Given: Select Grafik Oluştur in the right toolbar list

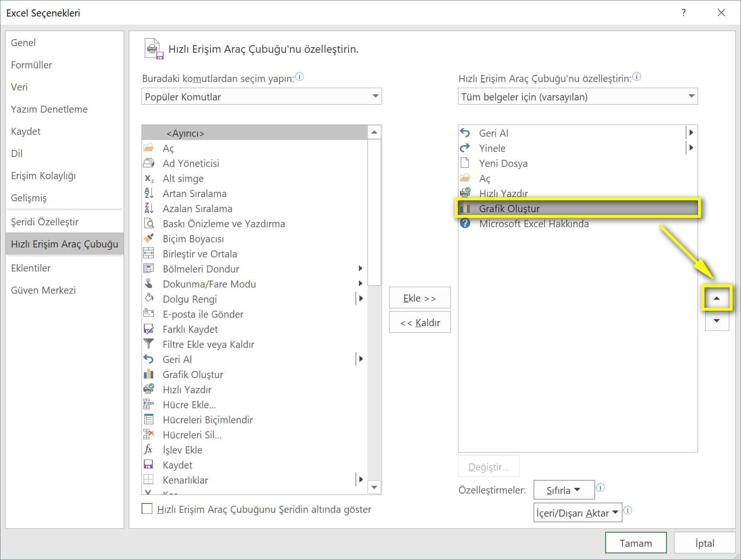Looking at the screenshot, I should point(578,208).
